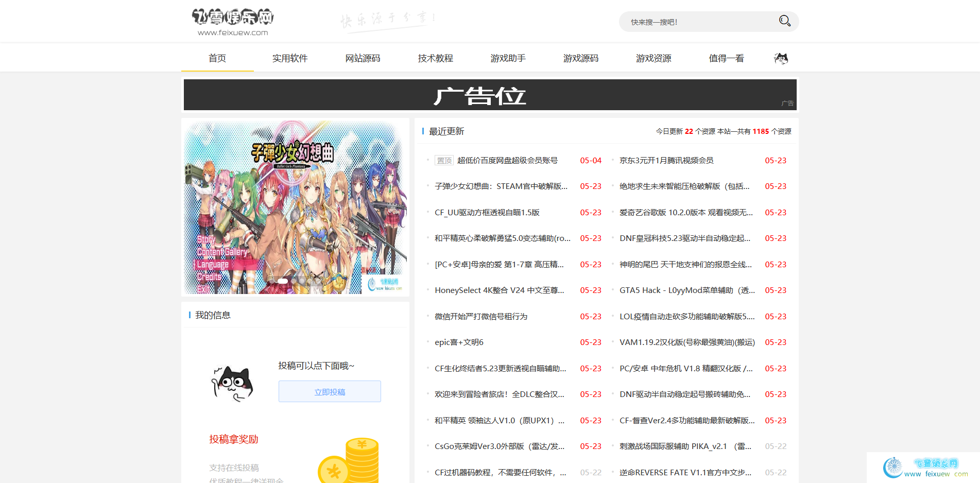The height and width of the screenshot is (483, 980).
Task: Click the cat avatar icon in navigation
Action: tap(781, 58)
